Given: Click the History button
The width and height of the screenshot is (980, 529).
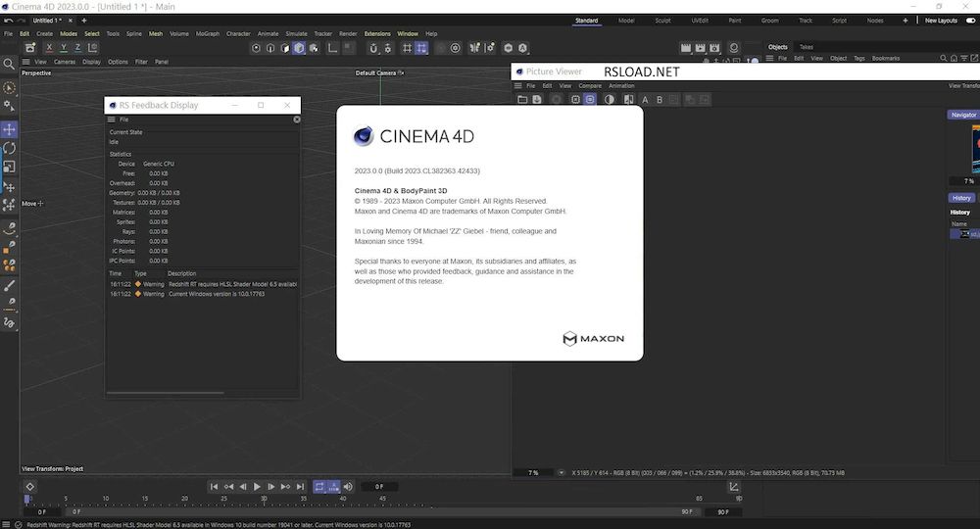Looking at the screenshot, I should pyautogui.click(x=961, y=198).
